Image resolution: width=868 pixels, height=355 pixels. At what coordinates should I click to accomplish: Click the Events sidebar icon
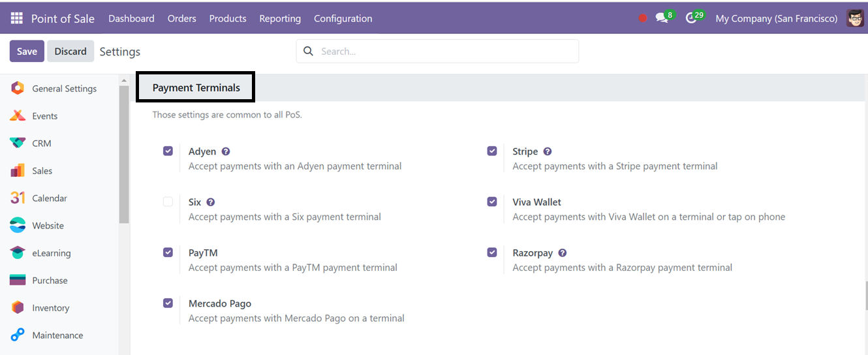point(18,116)
